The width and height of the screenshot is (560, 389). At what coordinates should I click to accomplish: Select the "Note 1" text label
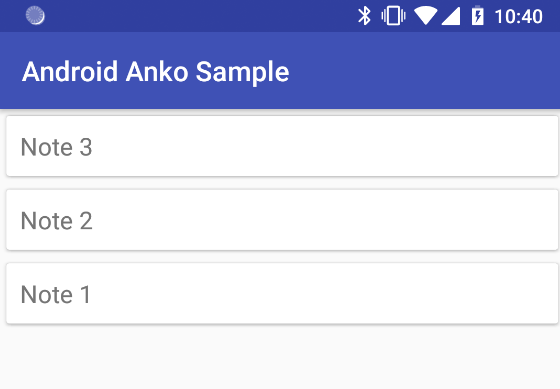(56, 295)
